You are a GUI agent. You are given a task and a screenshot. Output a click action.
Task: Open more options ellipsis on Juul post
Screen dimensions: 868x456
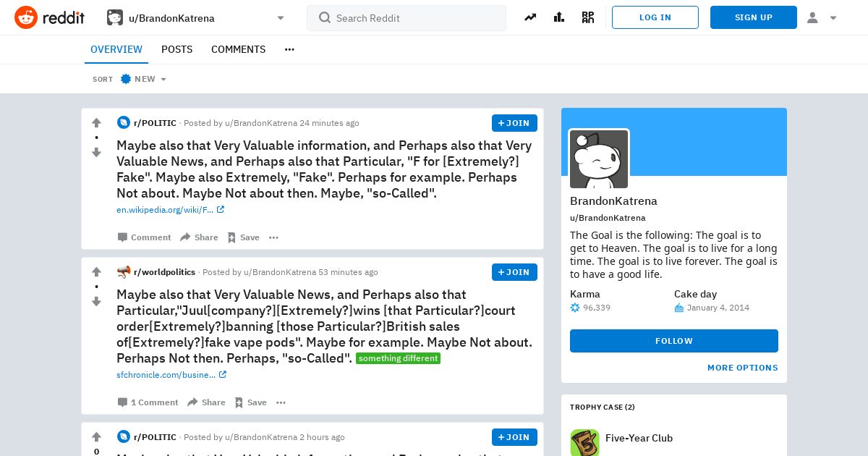point(281,402)
